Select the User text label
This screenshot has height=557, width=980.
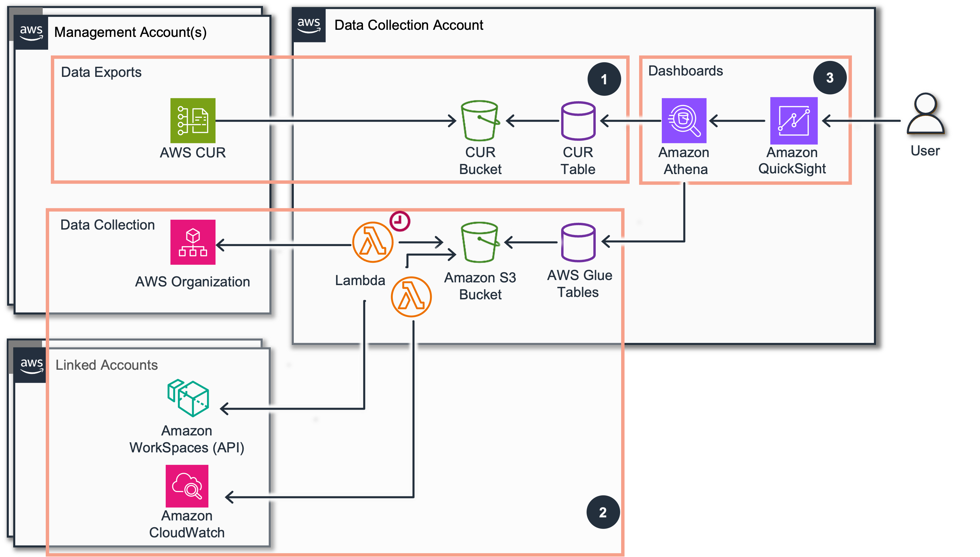924,151
